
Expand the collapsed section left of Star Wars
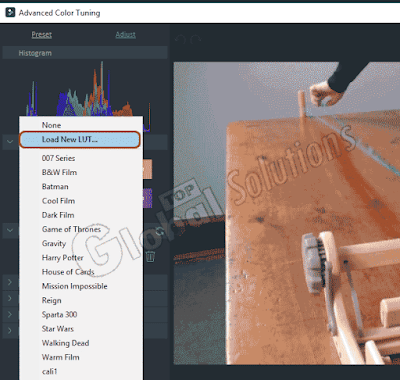pyautogui.click(x=10, y=330)
